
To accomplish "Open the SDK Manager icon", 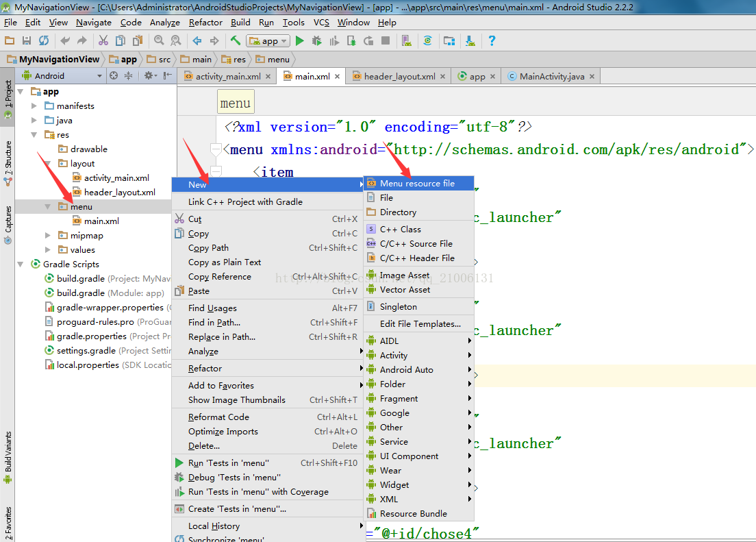I will (x=470, y=41).
